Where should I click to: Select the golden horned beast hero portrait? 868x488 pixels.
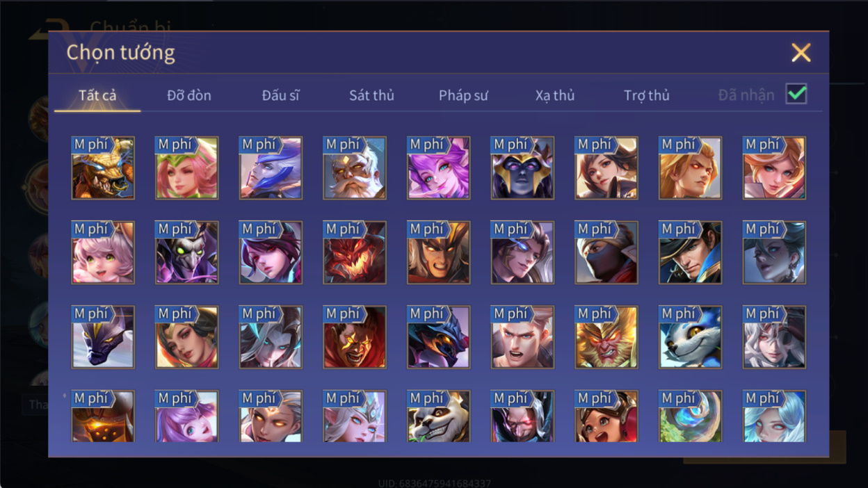pos(103,168)
